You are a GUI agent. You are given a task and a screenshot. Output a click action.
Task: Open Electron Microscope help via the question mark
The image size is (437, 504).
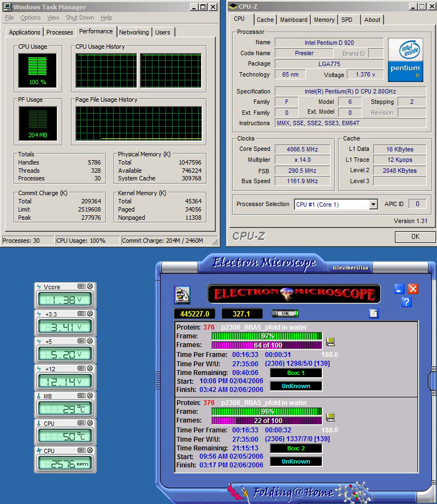pyautogui.click(x=406, y=302)
